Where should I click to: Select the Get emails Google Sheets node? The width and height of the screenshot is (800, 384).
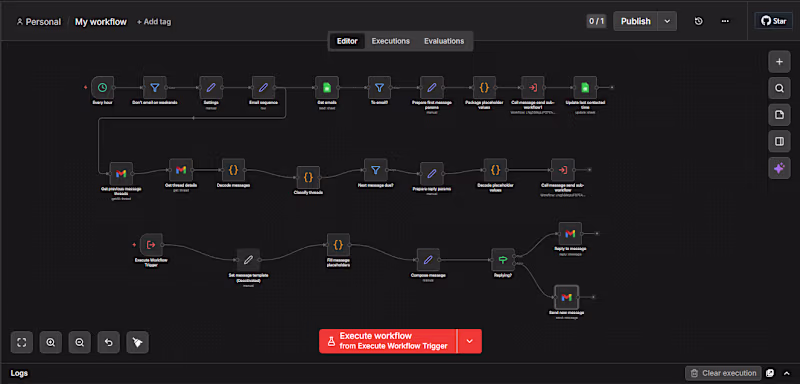tap(327, 88)
